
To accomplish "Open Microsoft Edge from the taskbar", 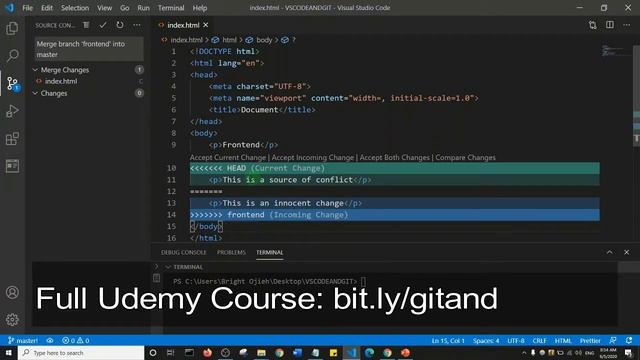I will click(x=369, y=353).
